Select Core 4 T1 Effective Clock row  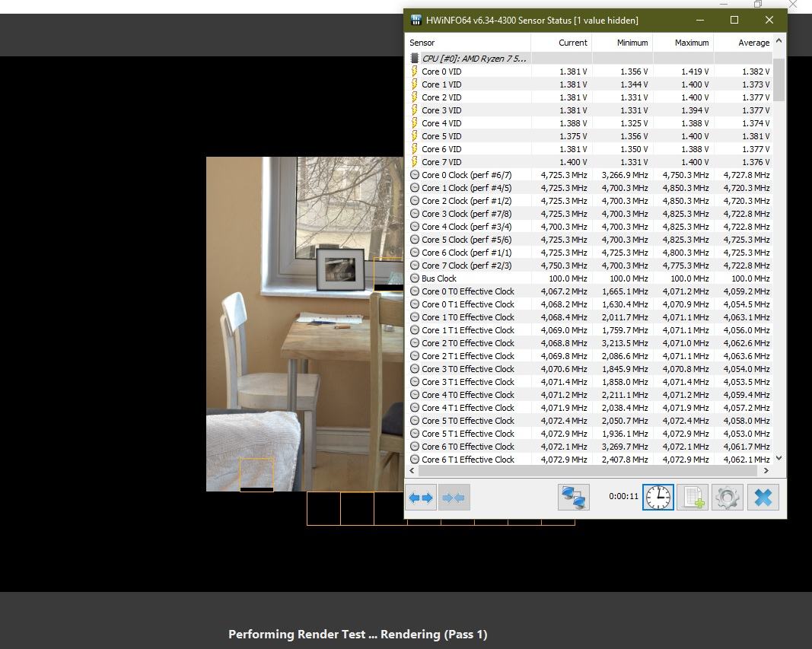point(589,408)
